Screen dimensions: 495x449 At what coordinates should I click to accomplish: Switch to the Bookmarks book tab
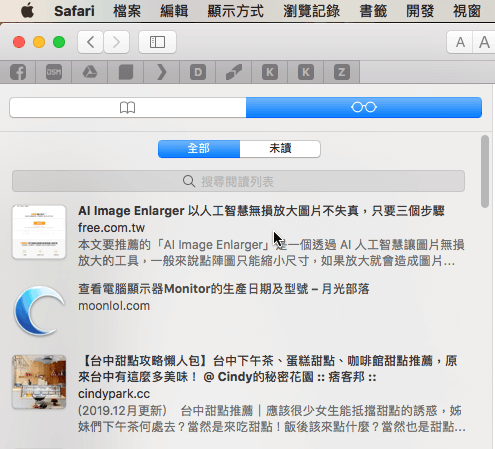point(128,107)
